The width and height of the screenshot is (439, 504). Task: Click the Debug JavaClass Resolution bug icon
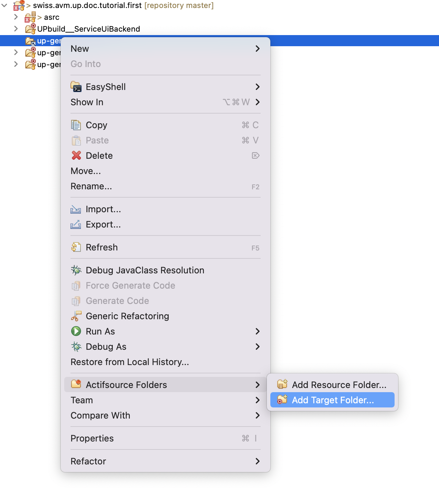pyautogui.click(x=76, y=270)
